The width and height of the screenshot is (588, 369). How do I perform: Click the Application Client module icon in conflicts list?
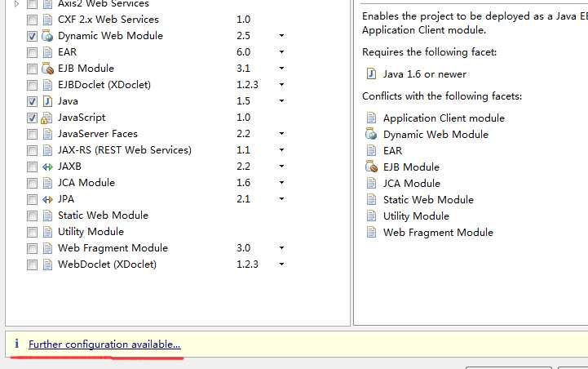[x=371, y=118]
